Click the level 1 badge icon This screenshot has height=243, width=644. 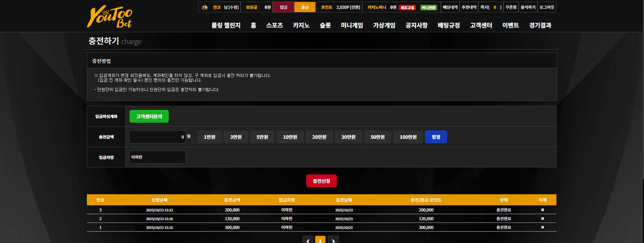pyautogui.click(x=205, y=7)
